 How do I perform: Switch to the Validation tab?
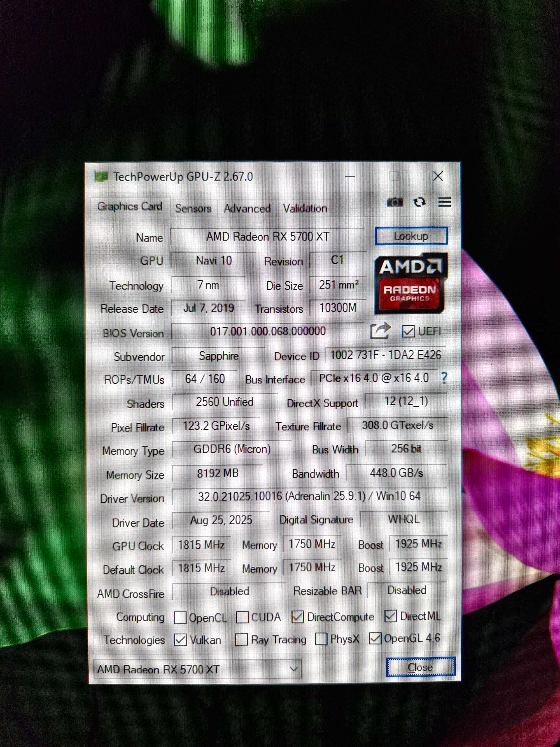(305, 208)
